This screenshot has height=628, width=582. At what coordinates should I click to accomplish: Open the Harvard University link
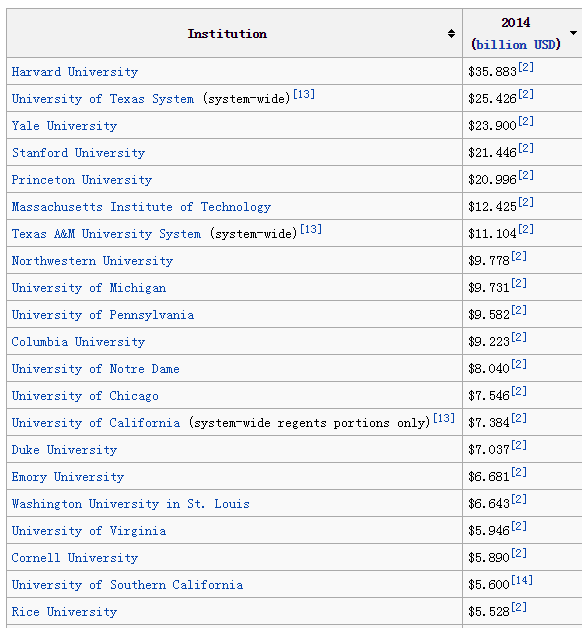tap(75, 72)
